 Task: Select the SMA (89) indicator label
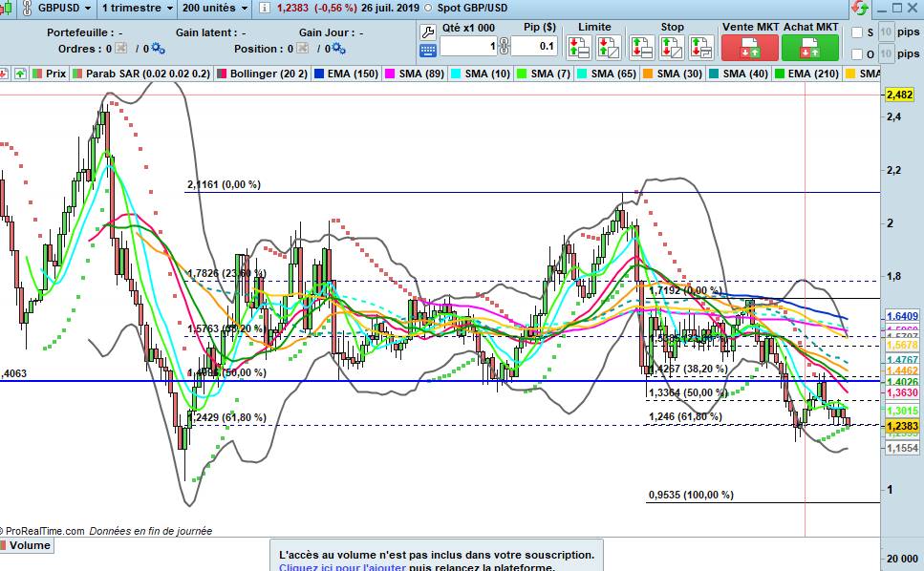click(x=421, y=74)
